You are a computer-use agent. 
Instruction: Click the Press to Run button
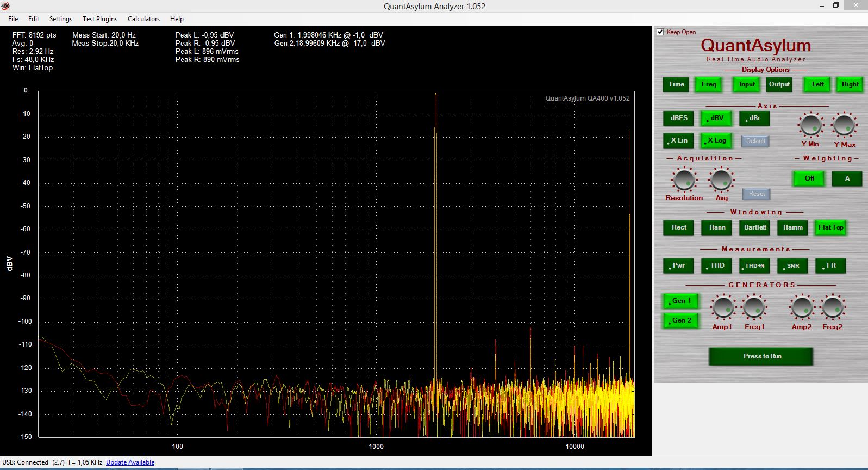coord(761,356)
